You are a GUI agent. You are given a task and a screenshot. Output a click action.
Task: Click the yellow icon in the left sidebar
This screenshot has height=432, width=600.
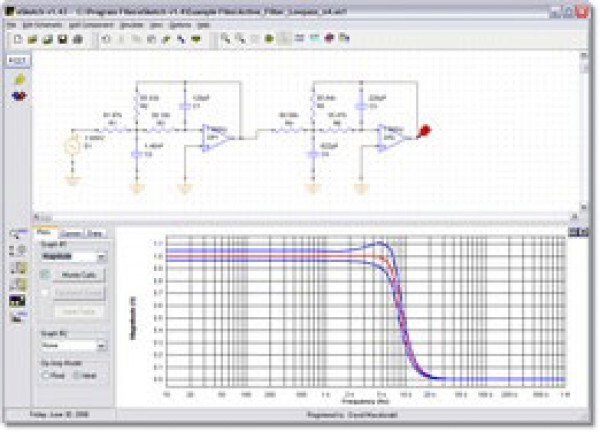click(x=19, y=79)
